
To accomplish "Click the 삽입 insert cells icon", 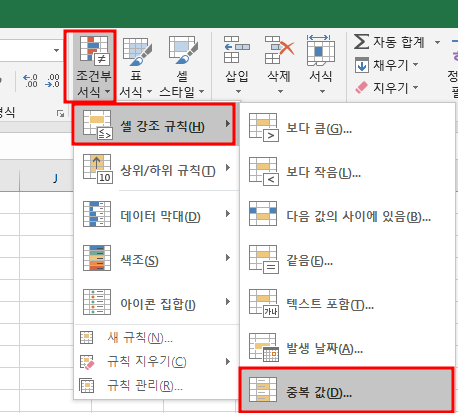I will pyautogui.click(x=237, y=50).
